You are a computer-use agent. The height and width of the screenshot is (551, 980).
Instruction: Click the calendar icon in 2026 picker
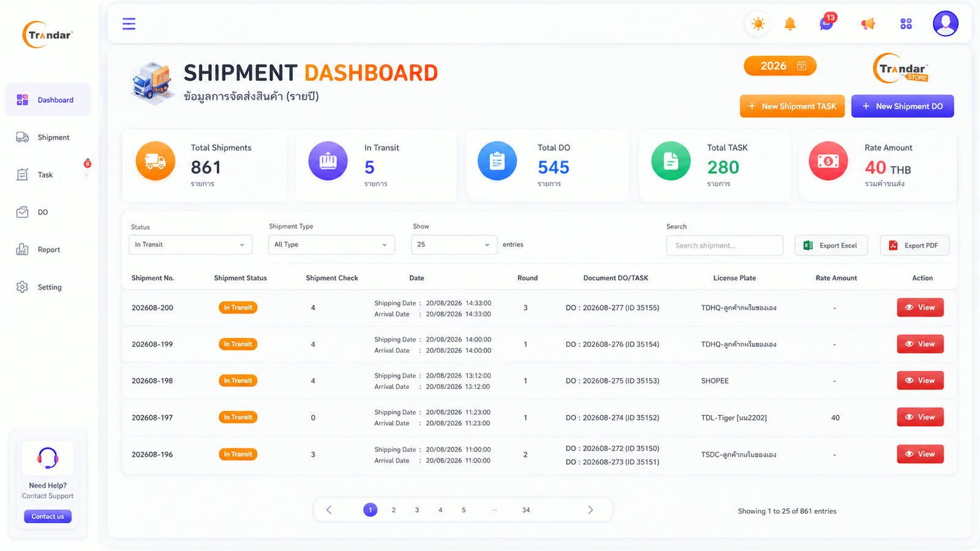[801, 66]
